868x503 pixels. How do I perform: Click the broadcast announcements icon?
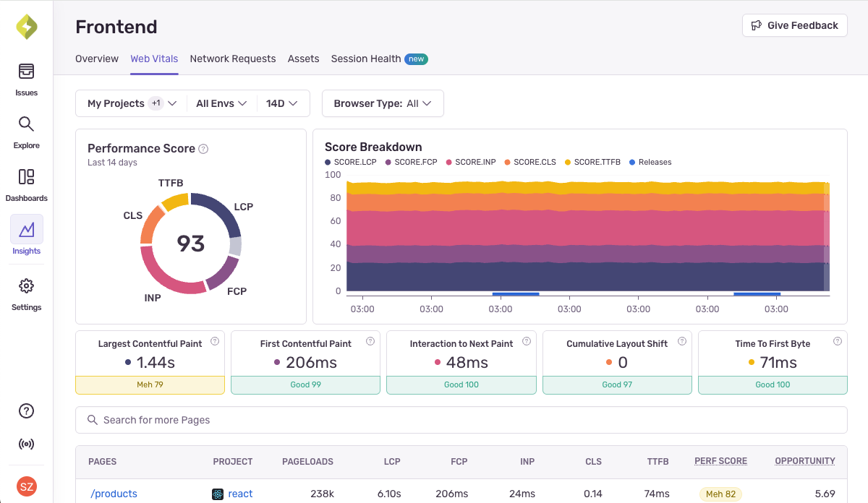click(x=26, y=444)
